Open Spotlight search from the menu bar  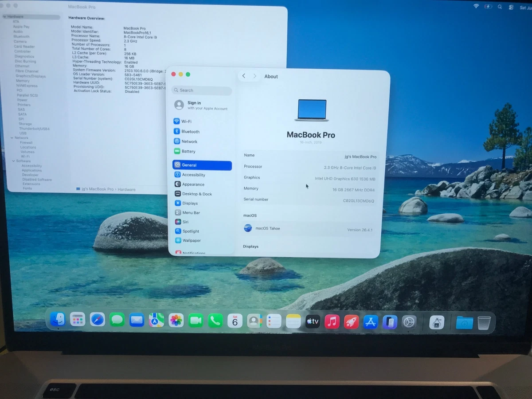click(500, 7)
